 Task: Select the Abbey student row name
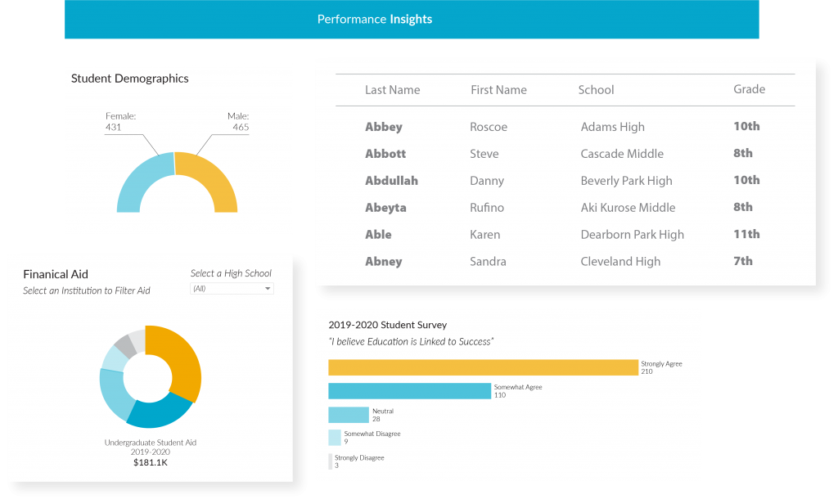pos(384,127)
